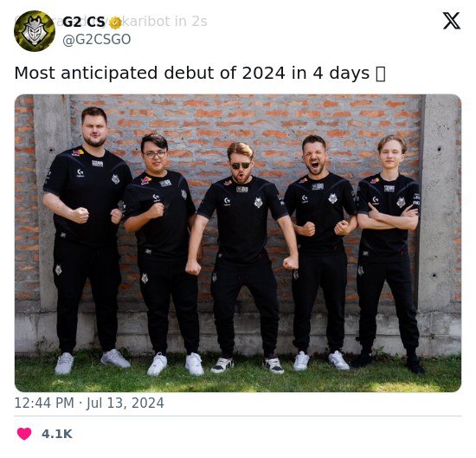Click the Logitech logo on center player's jersey

click(x=227, y=202)
